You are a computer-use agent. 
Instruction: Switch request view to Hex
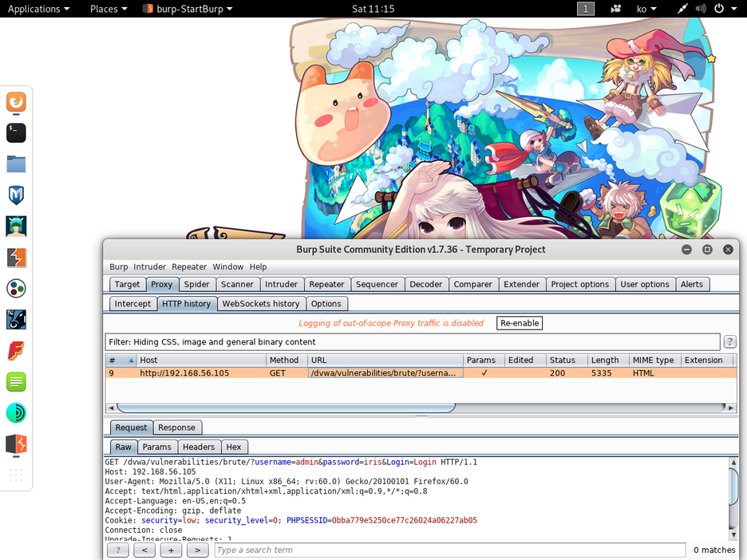point(233,448)
